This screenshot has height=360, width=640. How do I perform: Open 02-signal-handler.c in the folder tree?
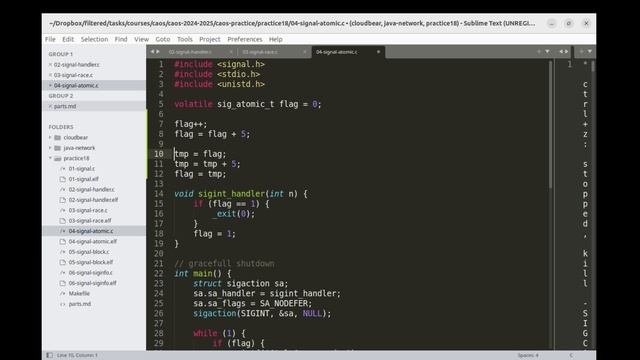pyautogui.click(x=91, y=189)
